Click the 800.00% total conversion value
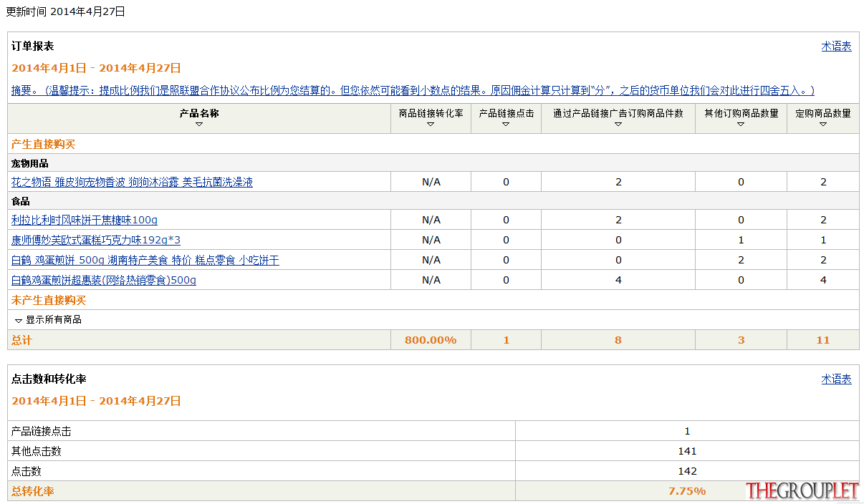 (x=431, y=340)
